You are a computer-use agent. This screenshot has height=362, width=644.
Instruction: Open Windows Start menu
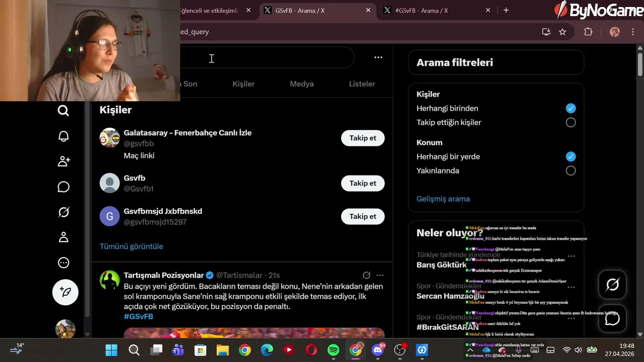pos(112,350)
